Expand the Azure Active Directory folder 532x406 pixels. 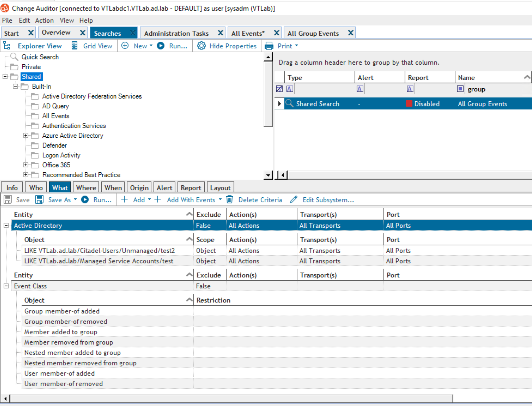pyautogui.click(x=26, y=135)
